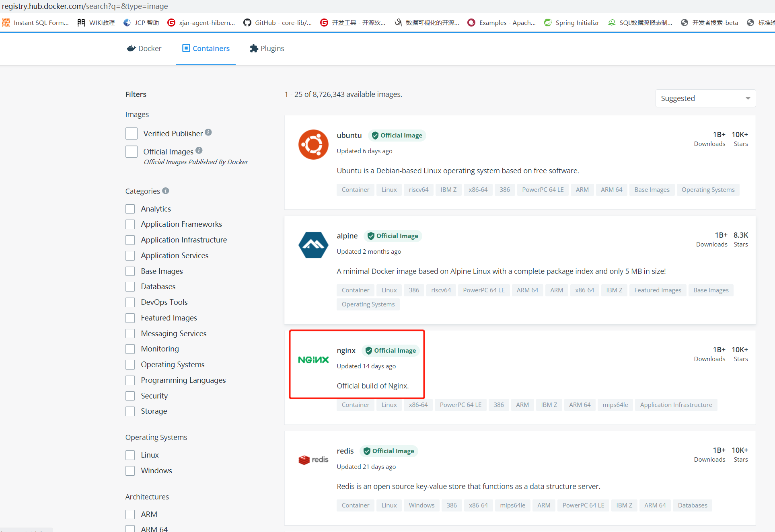Open the ubuntu image page
Image resolution: width=775 pixels, height=532 pixels.
(x=349, y=135)
